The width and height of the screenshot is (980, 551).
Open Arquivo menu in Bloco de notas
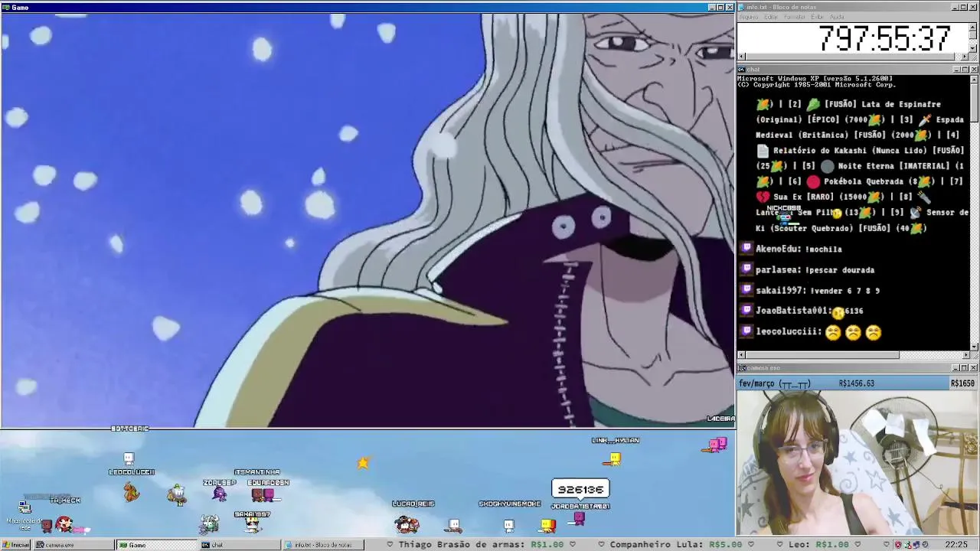point(749,17)
